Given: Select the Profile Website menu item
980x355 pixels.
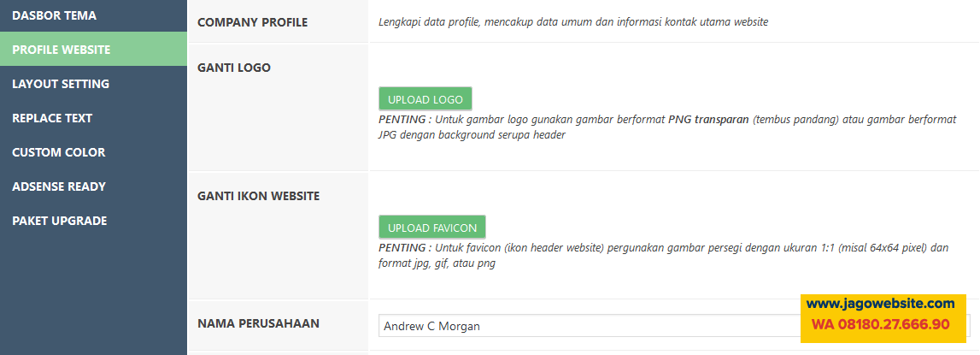Looking at the screenshot, I should click(x=61, y=50).
